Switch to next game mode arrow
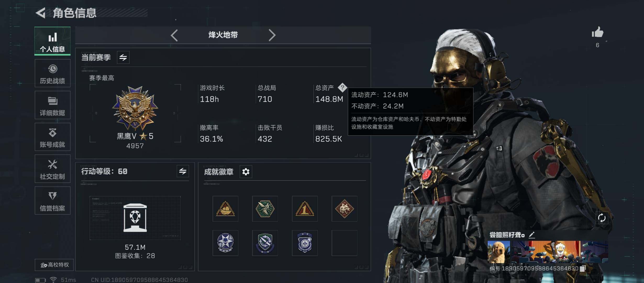This screenshot has width=644, height=283. pyautogui.click(x=272, y=35)
